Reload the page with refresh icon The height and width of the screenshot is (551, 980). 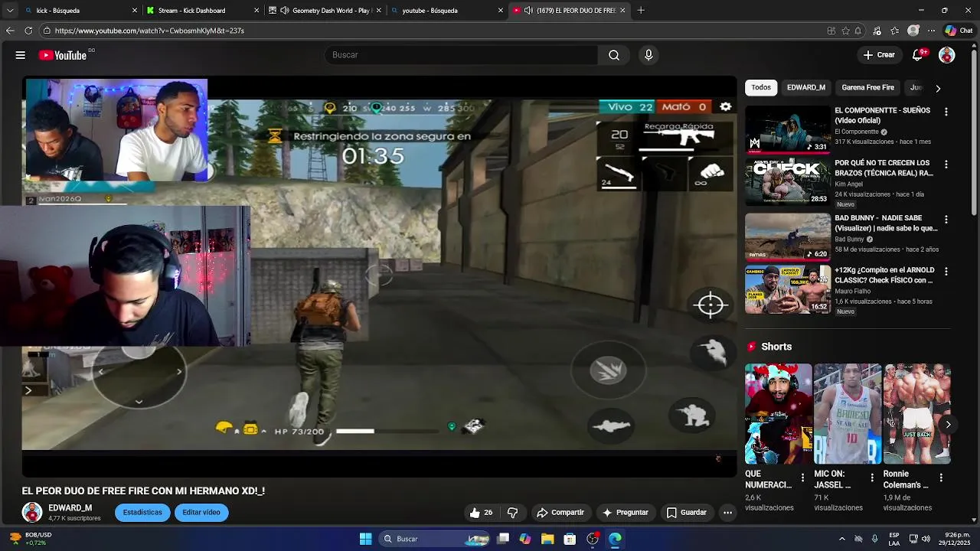[28, 31]
